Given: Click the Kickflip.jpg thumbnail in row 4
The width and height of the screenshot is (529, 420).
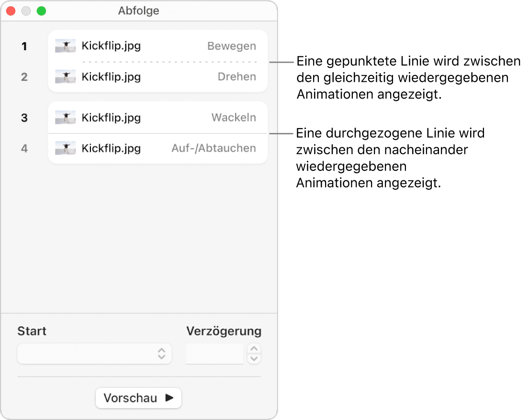Looking at the screenshot, I should click(x=65, y=148).
